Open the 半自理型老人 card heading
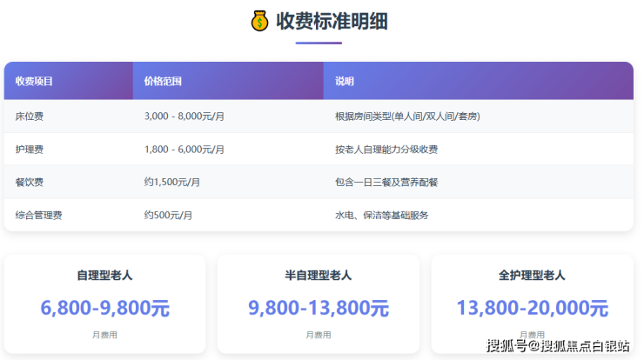This screenshot has width=644, height=360. (x=319, y=276)
